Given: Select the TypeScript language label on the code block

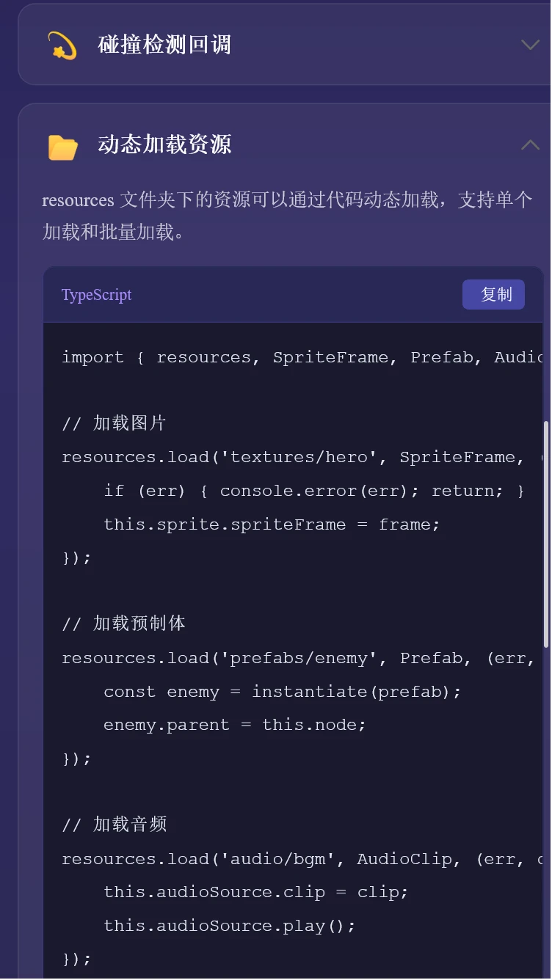Looking at the screenshot, I should pos(96,294).
